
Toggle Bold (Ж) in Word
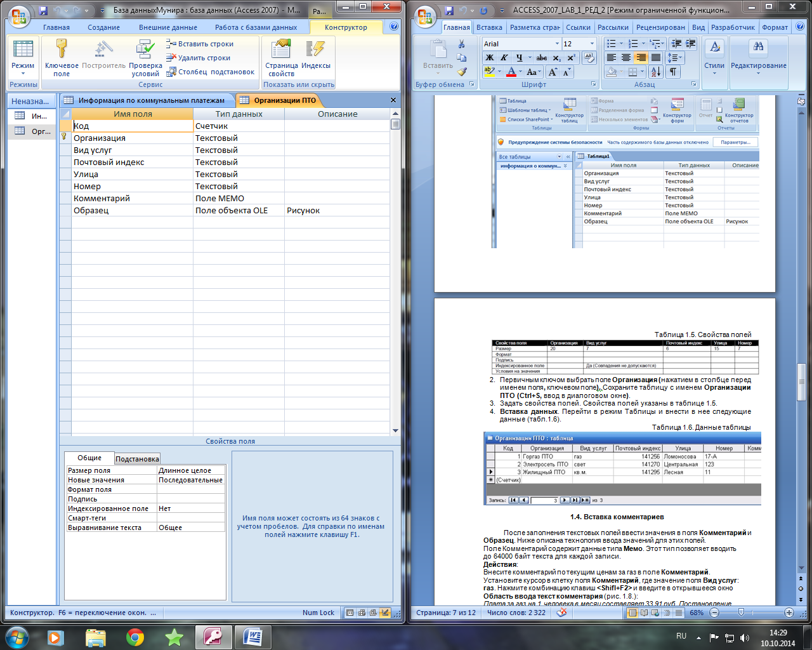[x=489, y=58]
